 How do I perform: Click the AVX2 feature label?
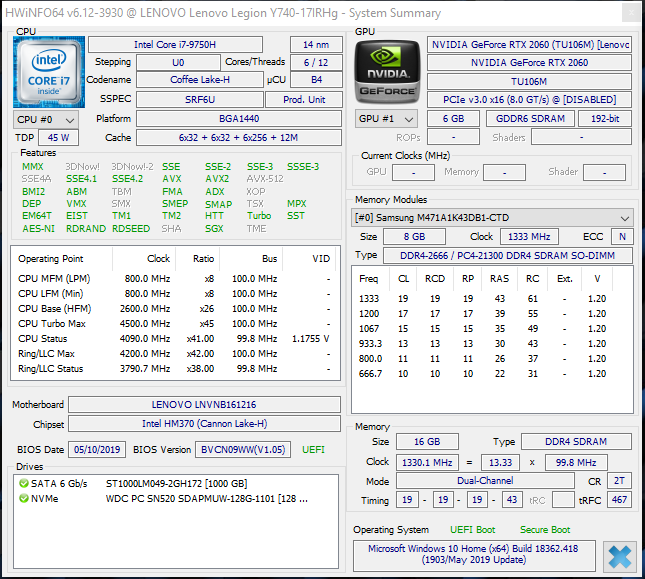[x=217, y=179]
